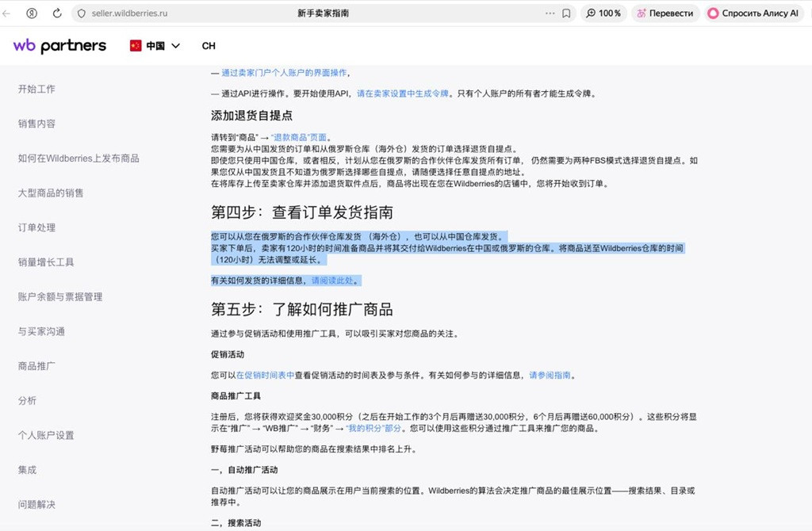
Task: Open 如何在Wildberries上发布商品 sidebar item
Action: (x=79, y=159)
